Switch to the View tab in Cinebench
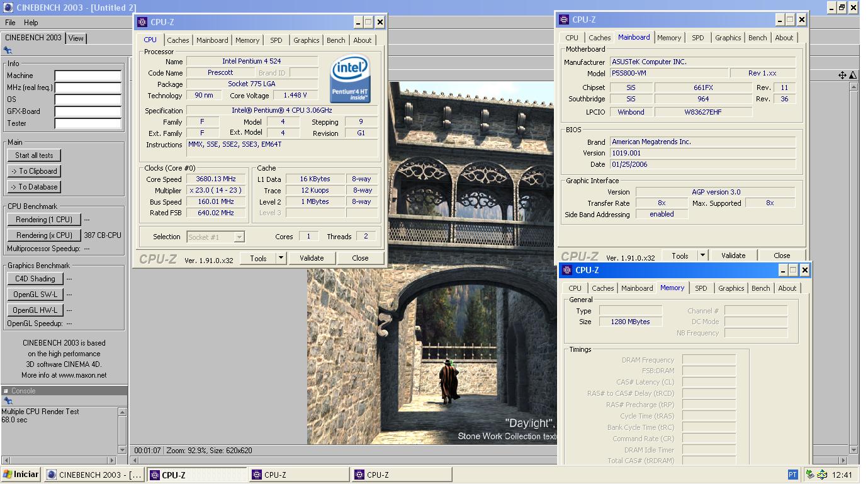868x484 pixels. click(x=76, y=38)
